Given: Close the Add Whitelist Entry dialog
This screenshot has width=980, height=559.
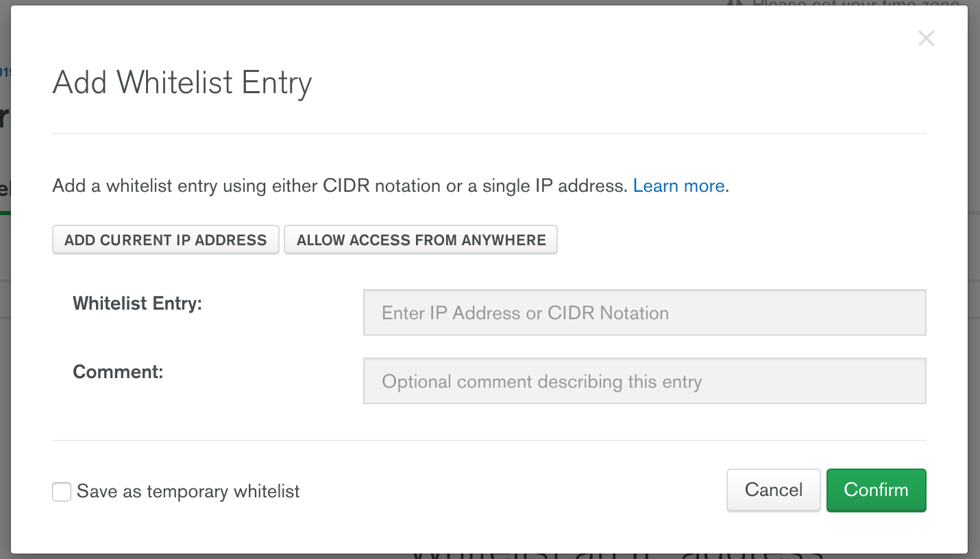Looking at the screenshot, I should pos(926,38).
